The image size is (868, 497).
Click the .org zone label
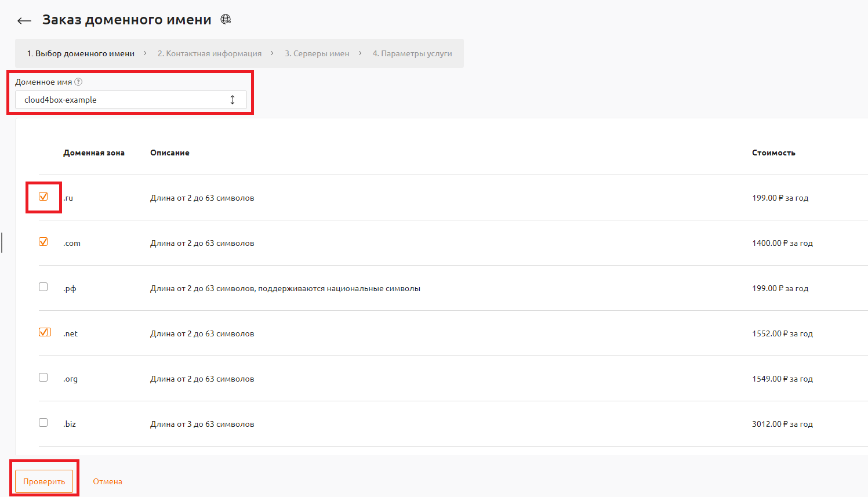[x=70, y=379]
